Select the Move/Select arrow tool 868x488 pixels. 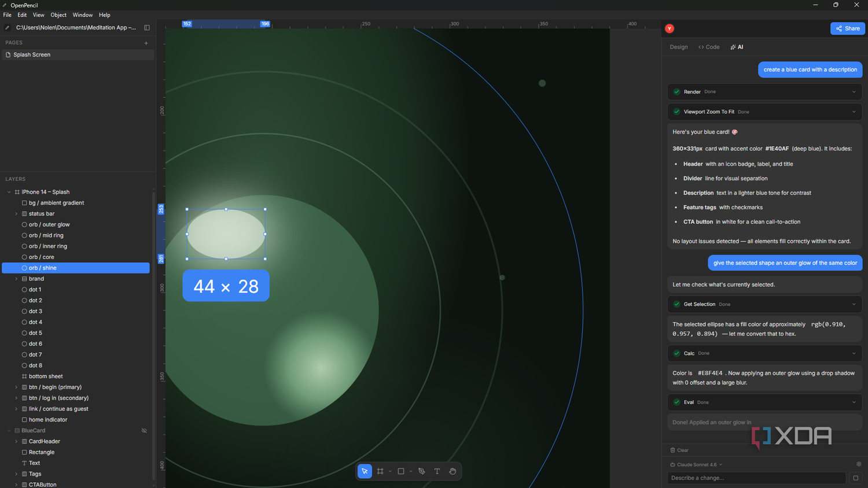(x=365, y=471)
